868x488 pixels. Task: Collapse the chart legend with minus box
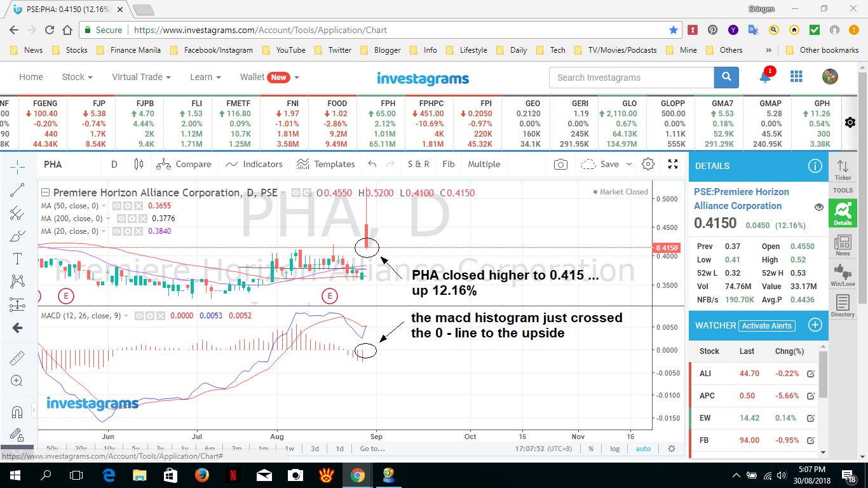tap(46, 193)
